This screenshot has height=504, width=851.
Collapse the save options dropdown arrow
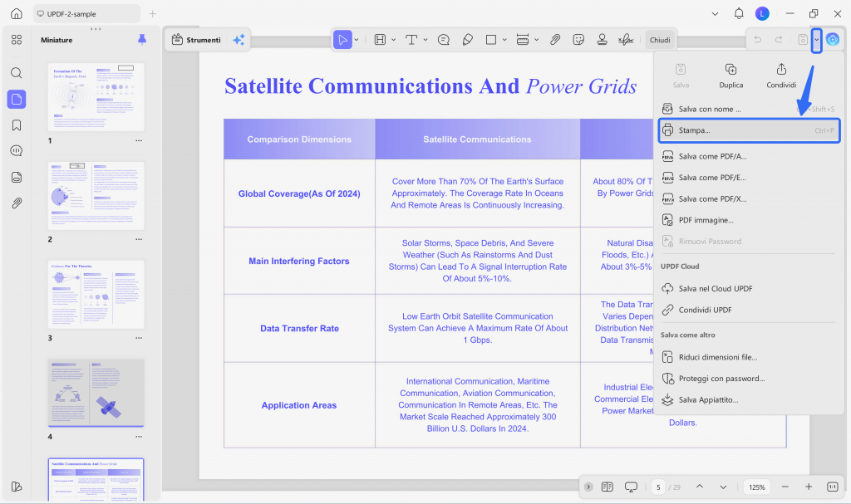point(816,40)
